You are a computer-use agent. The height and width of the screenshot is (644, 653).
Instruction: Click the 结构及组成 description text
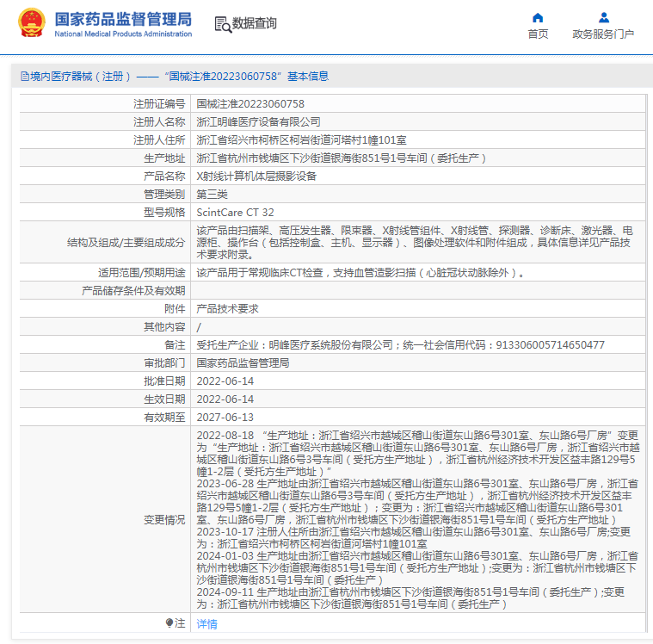coord(415,242)
